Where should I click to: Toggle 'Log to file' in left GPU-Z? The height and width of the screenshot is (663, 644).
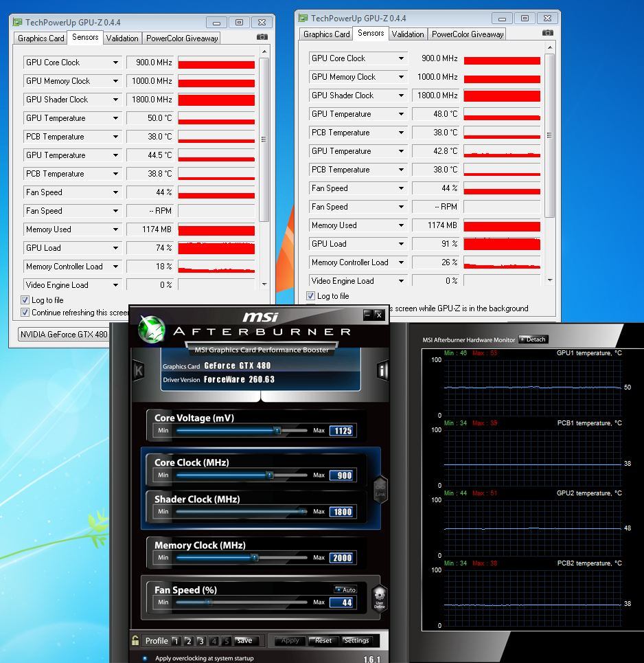(x=25, y=300)
